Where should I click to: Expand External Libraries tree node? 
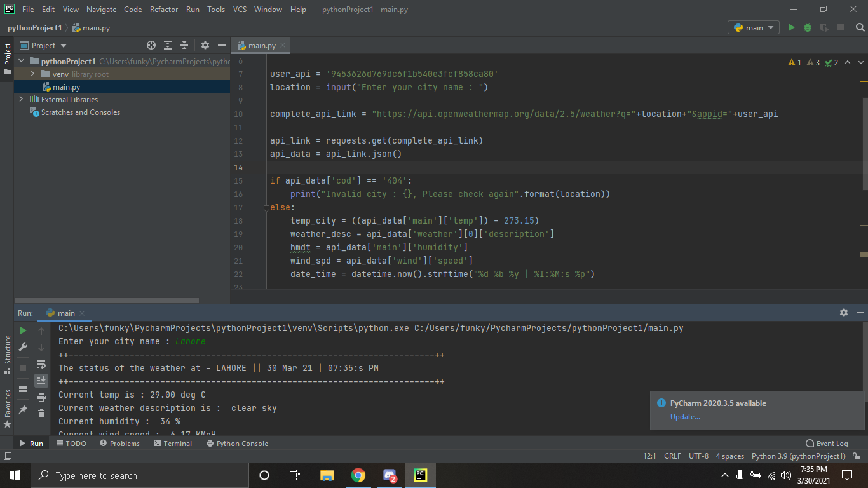[21, 99]
